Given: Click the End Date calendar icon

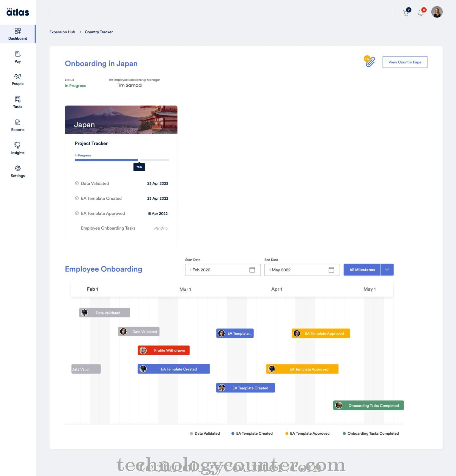Looking at the screenshot, I should coord(331,270).
